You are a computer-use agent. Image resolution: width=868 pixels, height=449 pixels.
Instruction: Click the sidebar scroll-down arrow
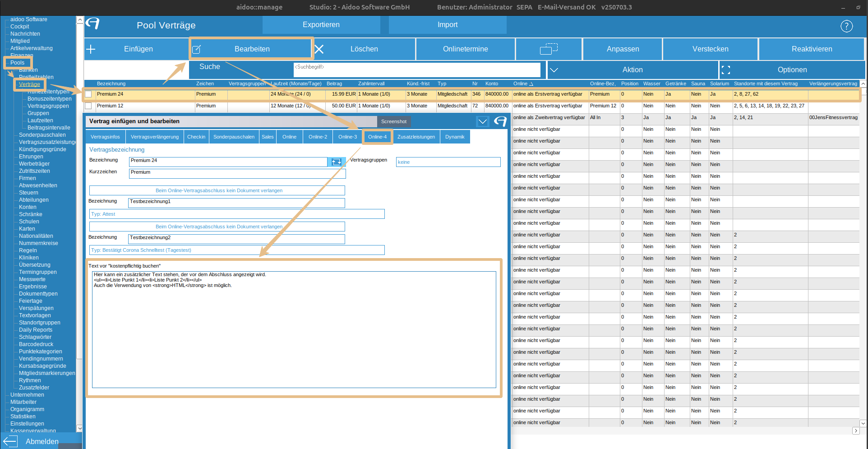tap(80, 428)
